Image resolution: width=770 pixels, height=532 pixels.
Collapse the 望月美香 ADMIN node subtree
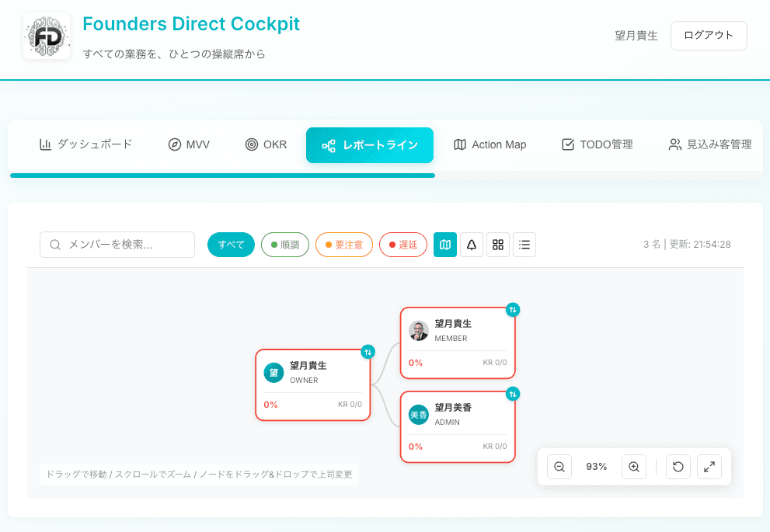pos(512,395)
